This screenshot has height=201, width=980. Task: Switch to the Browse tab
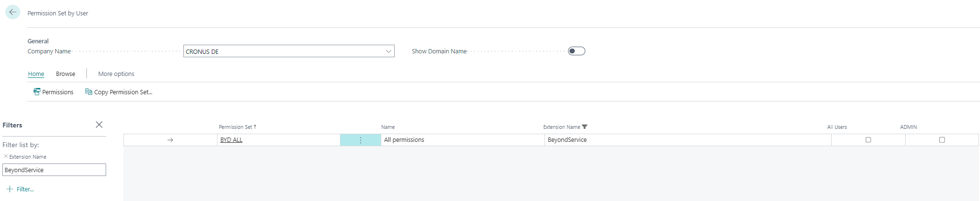point(65,74)
